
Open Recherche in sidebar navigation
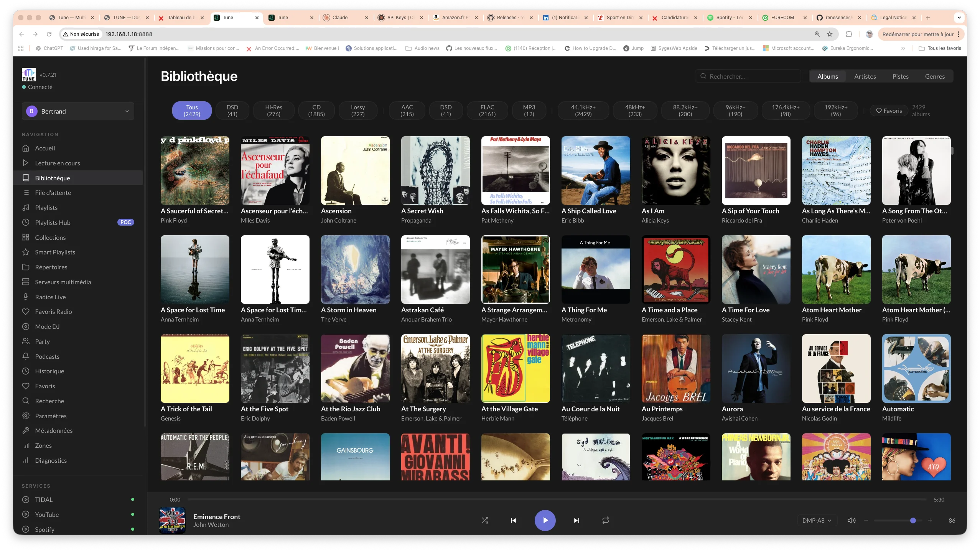(x=78, y=401)
